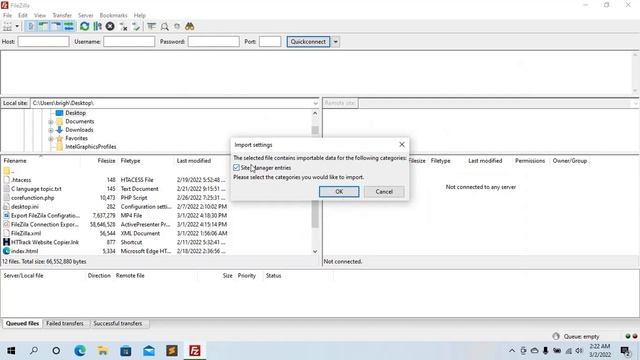
Task: Open Microsoft Edge from the taskbar
Action: (80, 351)
